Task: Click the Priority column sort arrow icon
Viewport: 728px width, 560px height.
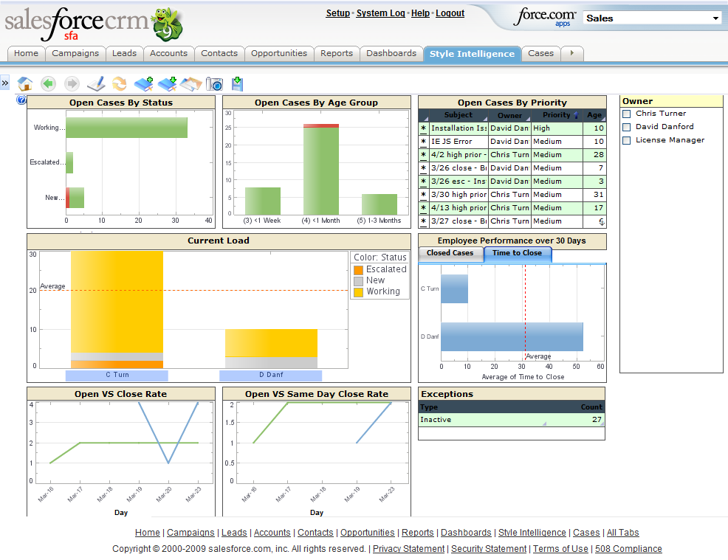Action: 576,115
